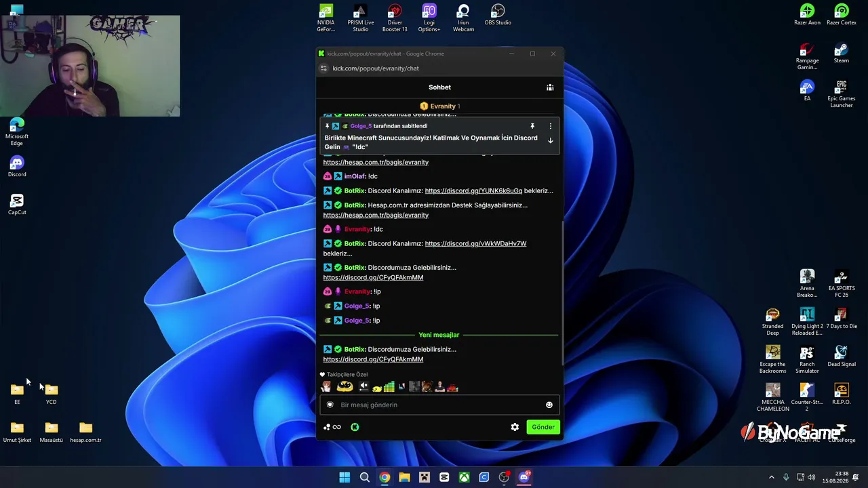This screenshot has height=488, width=868.
Task: Open Discord from the taskbar
Action: point(524,477)
